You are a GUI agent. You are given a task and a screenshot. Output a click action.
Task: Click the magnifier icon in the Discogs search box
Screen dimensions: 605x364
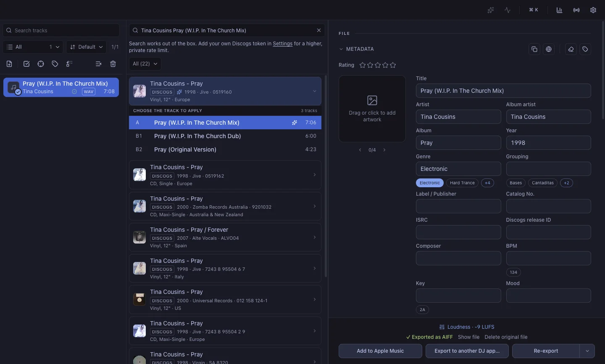(135, 30)
